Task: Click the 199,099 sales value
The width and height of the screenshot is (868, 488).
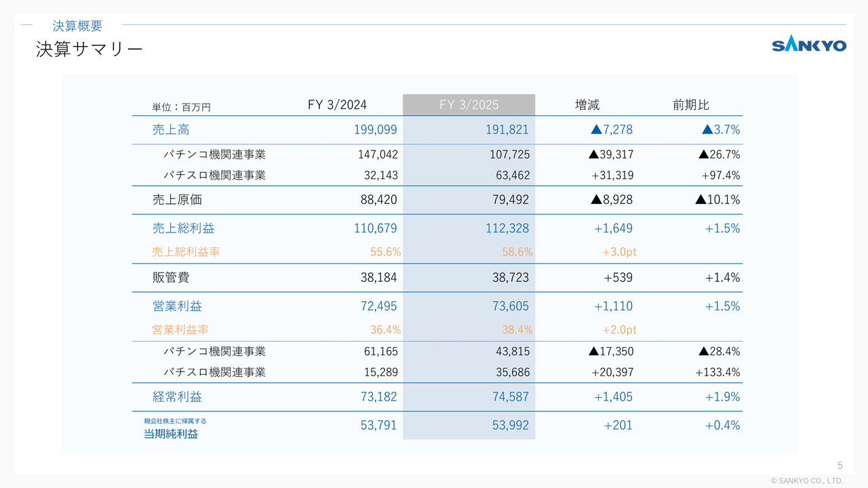Action: pos(376,129)
